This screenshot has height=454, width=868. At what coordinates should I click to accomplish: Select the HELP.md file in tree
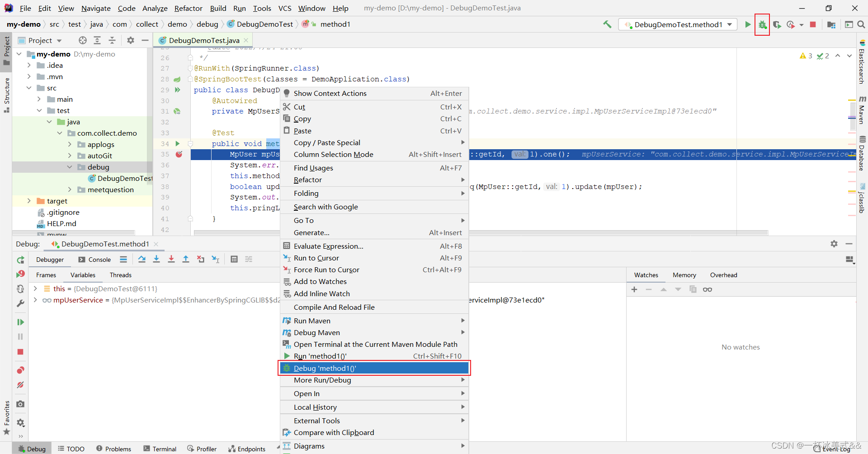pyautogui.click(x=61, y=223)
